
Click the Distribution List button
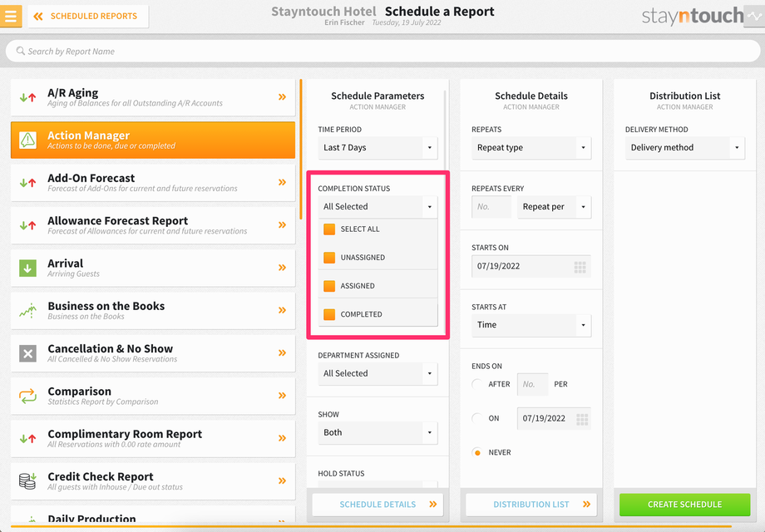(531, 505)
